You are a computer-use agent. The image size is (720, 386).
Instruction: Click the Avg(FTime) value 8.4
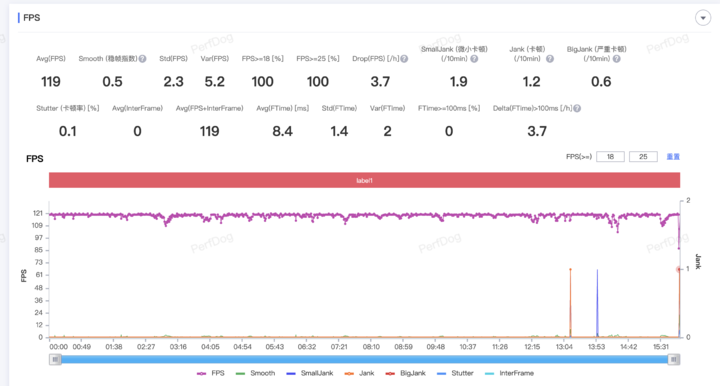[x=282, y=132]
